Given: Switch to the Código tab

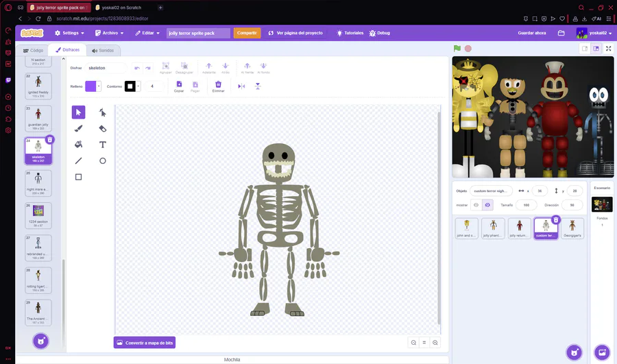Looking at the screenshot, I should pos(33,50).
